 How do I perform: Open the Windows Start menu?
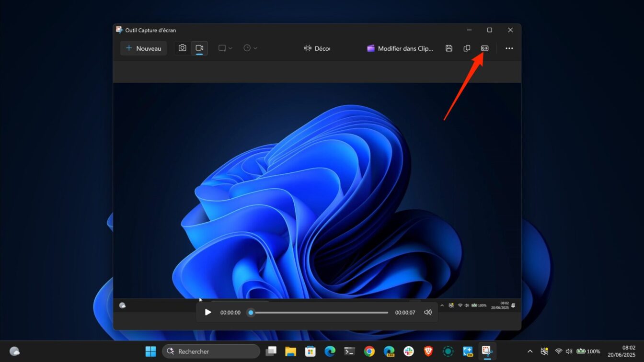150,351
